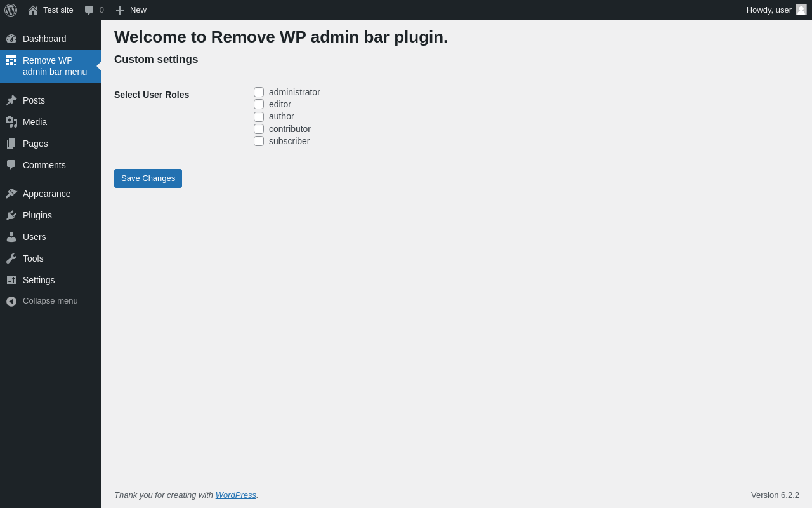Click the WordPress logo icon
Viewport: 812px width, 508px height.
click(x=11, y=10)
